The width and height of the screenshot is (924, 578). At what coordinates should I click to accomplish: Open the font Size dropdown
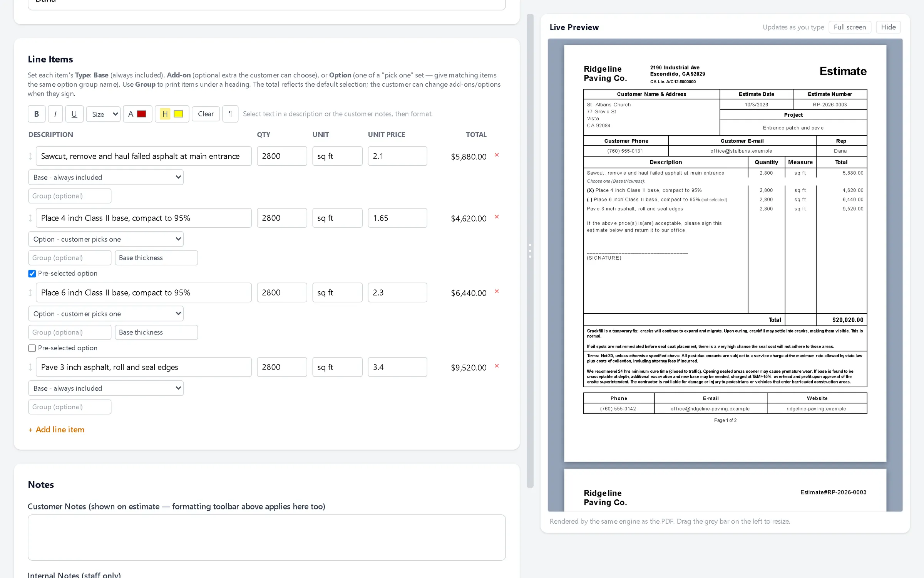point(104,114)
